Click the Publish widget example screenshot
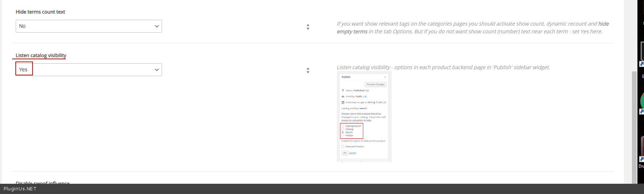Image resolution: width=644 pixels, height=194 pixels. point(364,117)
